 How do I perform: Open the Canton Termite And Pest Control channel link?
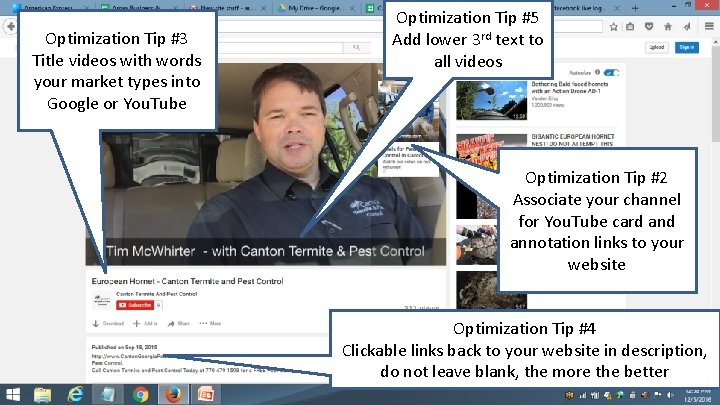[x=157, y=294]
